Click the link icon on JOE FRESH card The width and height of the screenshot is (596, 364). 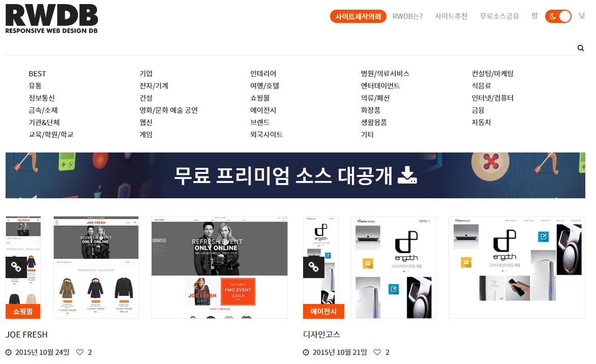coord(16,267)
